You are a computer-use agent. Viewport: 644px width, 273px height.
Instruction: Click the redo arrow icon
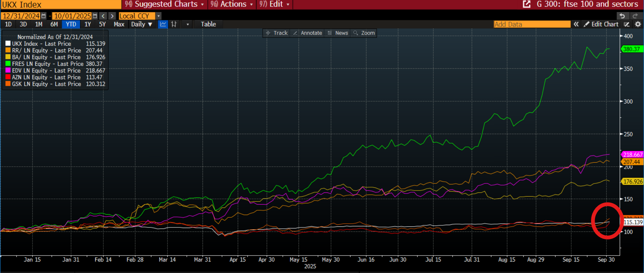(635, 16)
